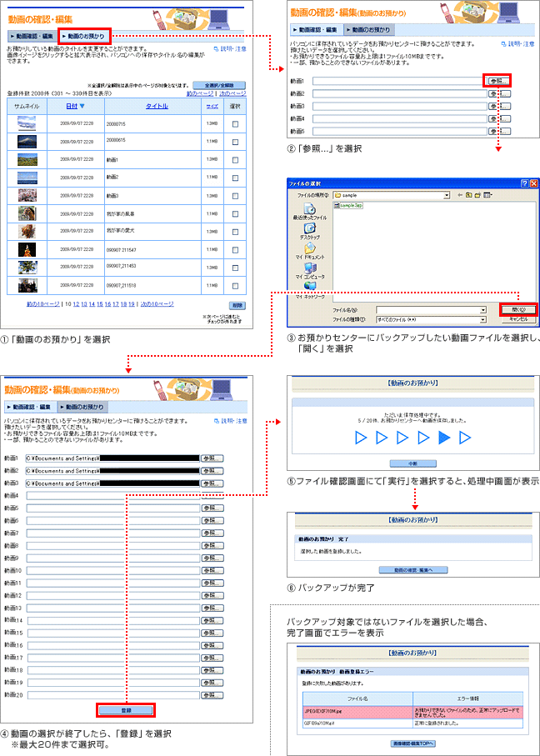
Task: Go to 次のページ link above table
Action: tap(232, 93)
